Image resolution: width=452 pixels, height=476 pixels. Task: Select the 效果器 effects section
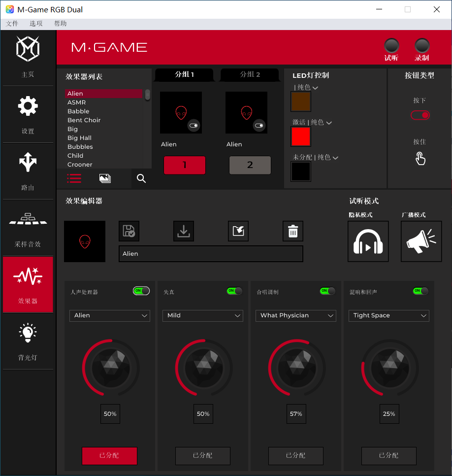click(x=28, y=284)
